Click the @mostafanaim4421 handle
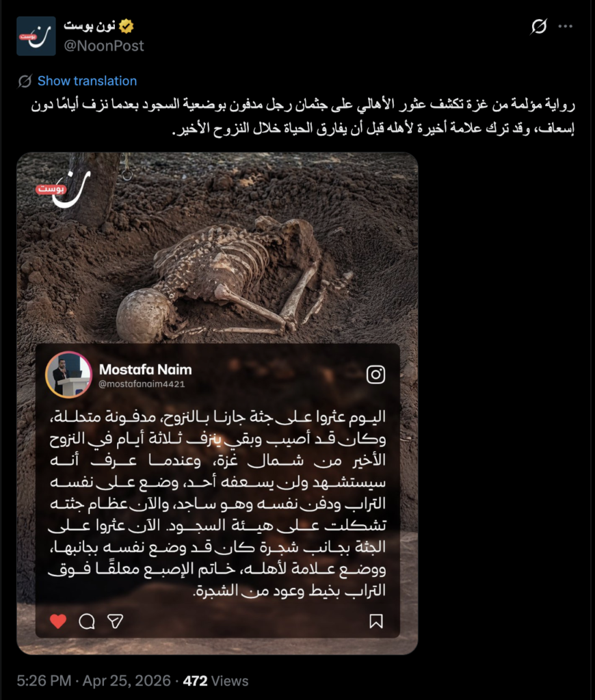 [x=141, y=384]
